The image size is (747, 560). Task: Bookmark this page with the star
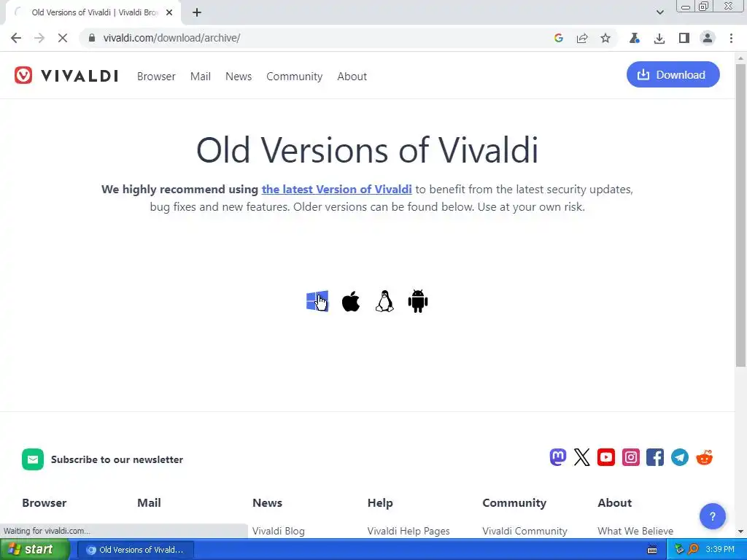[605, 38]
